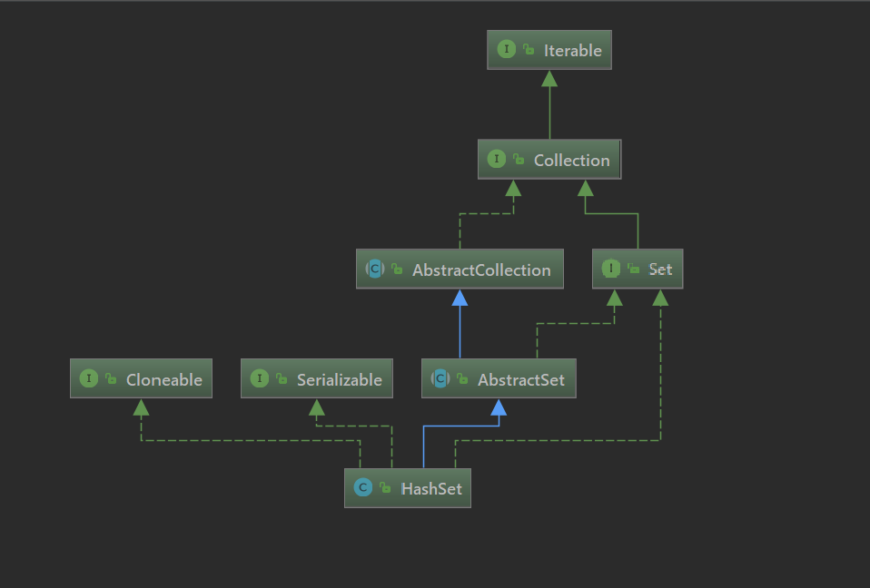The width and height of the screenshot is (870, 588).
Task: Click the abstract class icon on AbstractSet
Action: pyautogui.click(x=440, y=379)
